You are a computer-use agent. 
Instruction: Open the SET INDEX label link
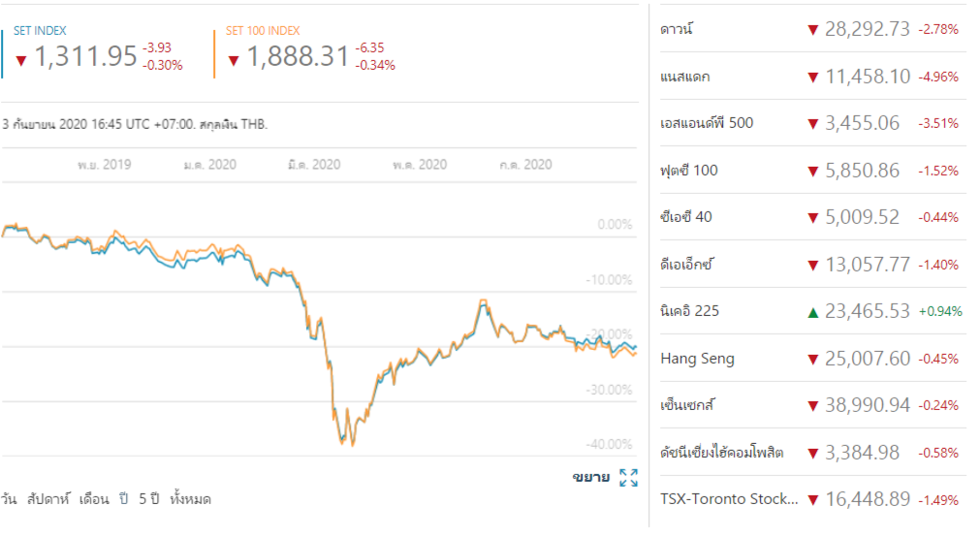pyautogui.click(x=40, y=31)
